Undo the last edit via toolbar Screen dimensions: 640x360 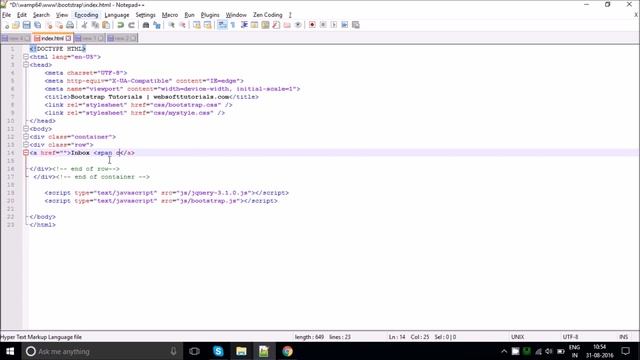(120, 25)
